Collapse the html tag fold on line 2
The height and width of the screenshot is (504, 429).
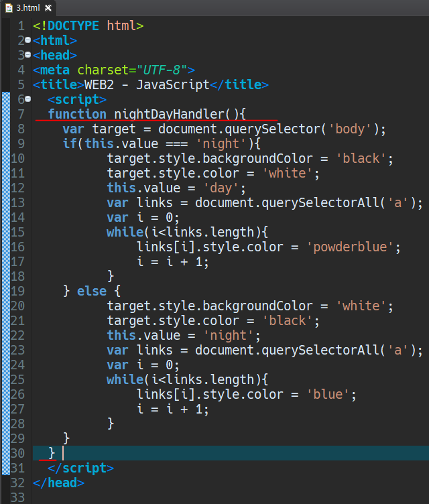tap(28, 40)
